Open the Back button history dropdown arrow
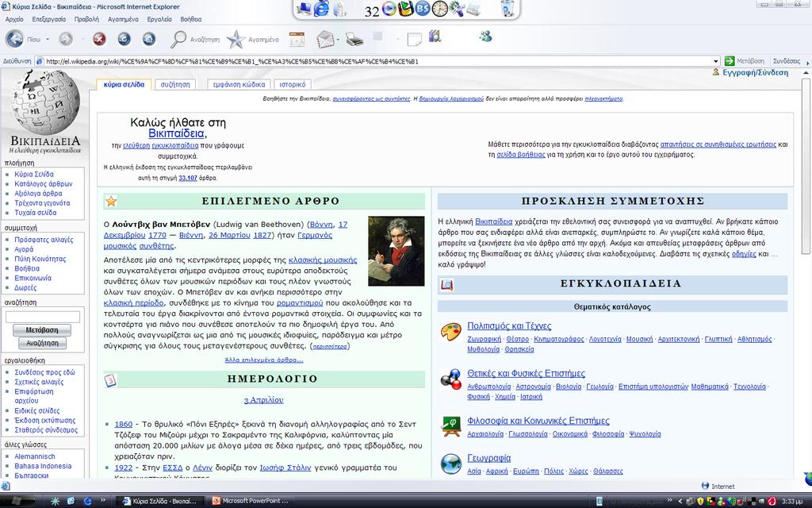The image size is (812, 508). point(48,40)
